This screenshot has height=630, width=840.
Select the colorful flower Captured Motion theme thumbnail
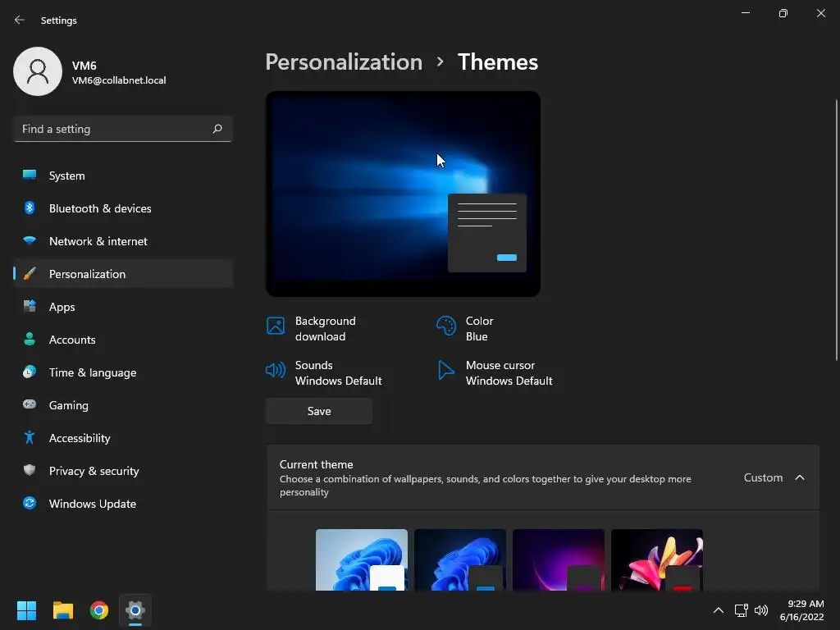pyautogui.click(x=657, y=559)
